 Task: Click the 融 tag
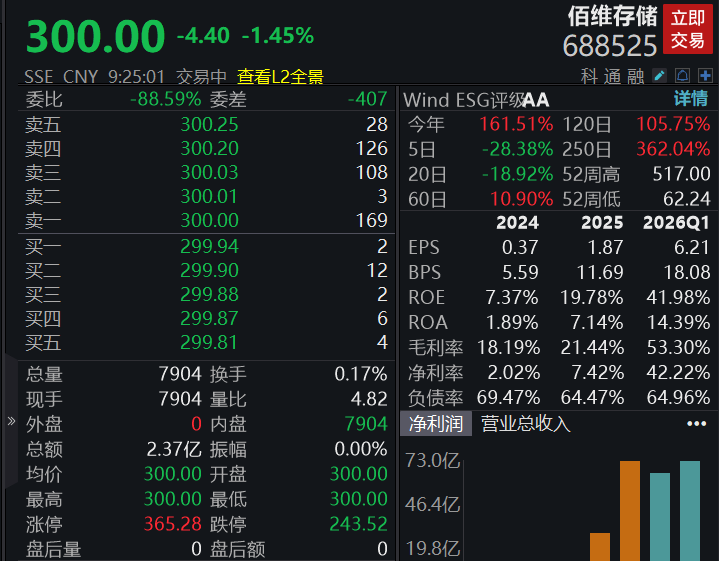click(636, 76)
